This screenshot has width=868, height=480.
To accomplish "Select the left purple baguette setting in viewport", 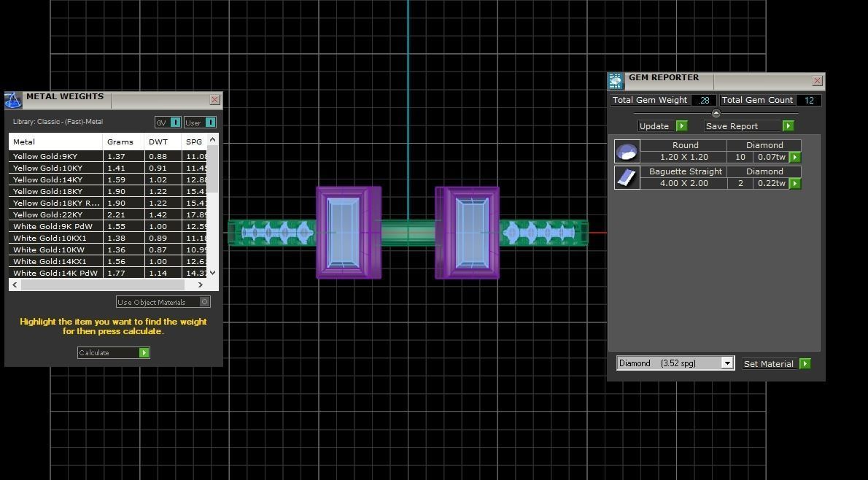I will coord(348,233).
